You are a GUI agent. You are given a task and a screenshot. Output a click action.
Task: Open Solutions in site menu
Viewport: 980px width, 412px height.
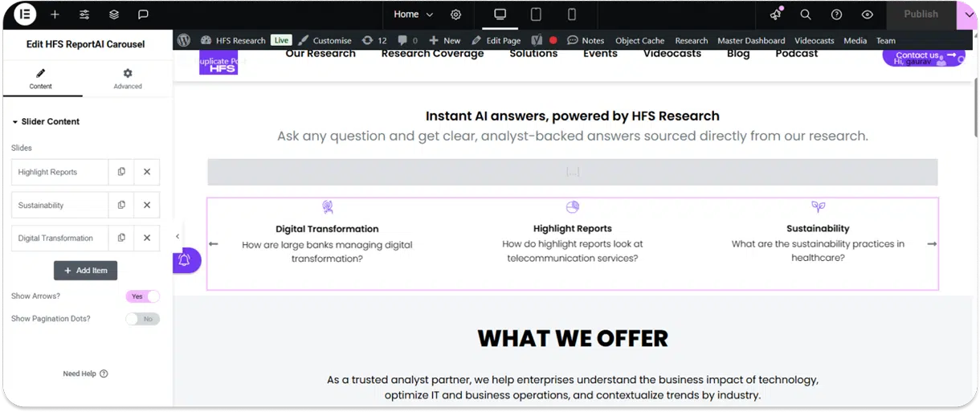(533, 54)
